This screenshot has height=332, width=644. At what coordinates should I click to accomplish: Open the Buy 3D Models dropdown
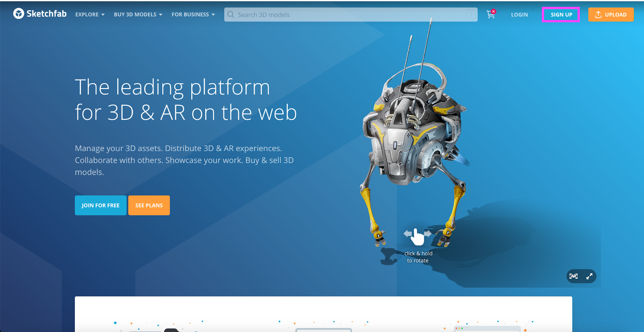[138, 15]
